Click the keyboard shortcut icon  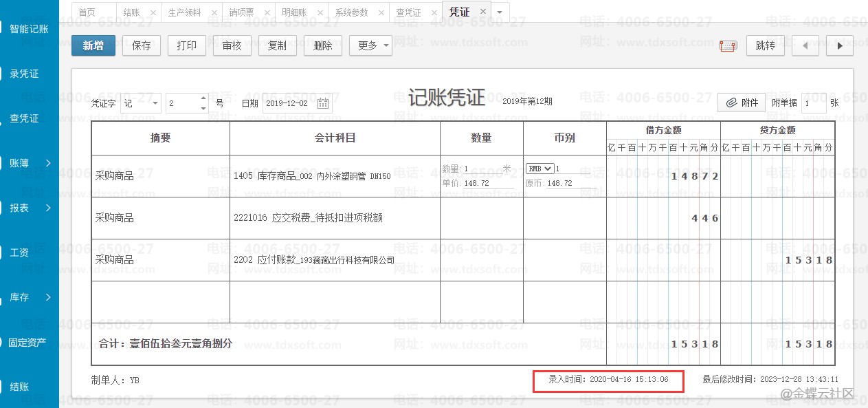pos(728,46)
